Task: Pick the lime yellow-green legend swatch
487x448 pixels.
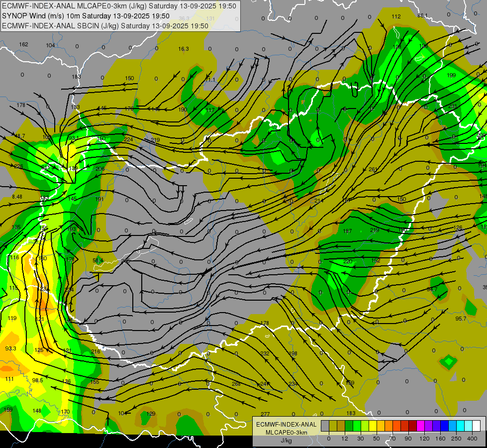Action: 365,426
